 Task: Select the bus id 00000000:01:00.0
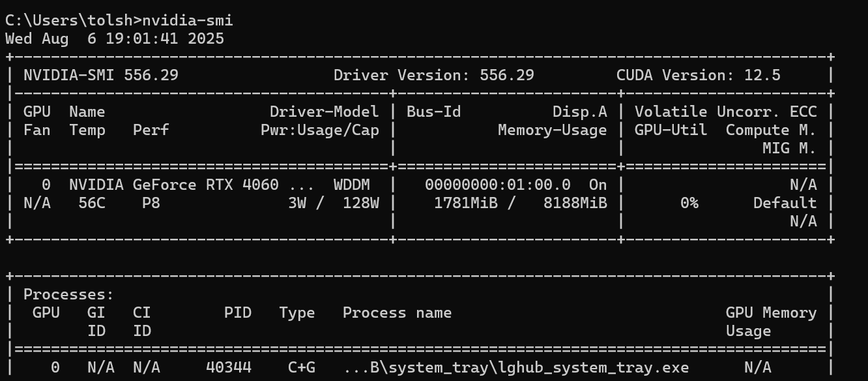click(x=498, y=185)
